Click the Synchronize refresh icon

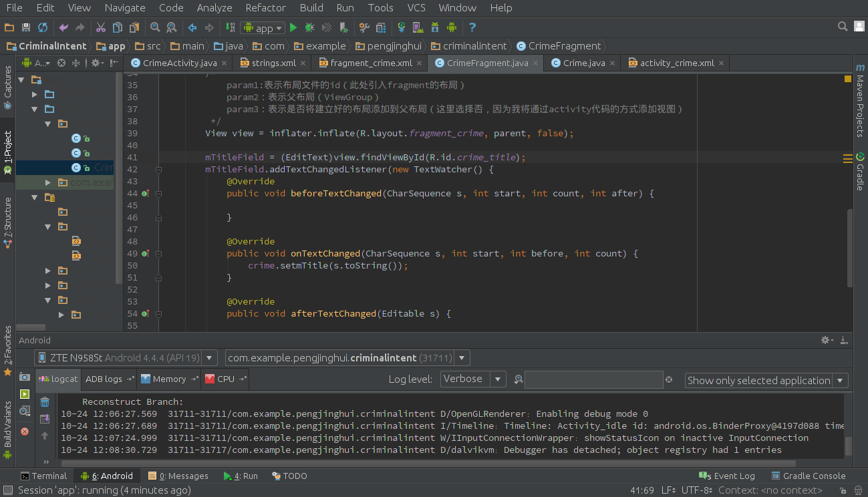point(43,27)
